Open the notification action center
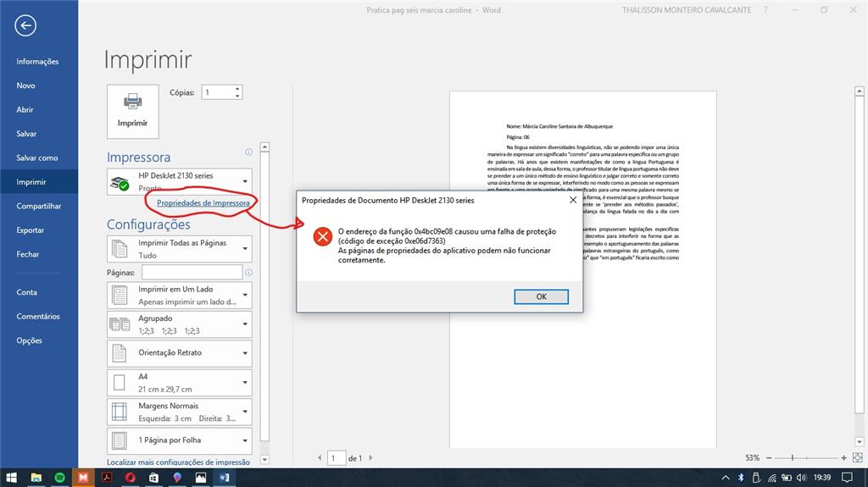Image resolution: width=868 pixels, height=487 pixels. click(x=847, y=477)
